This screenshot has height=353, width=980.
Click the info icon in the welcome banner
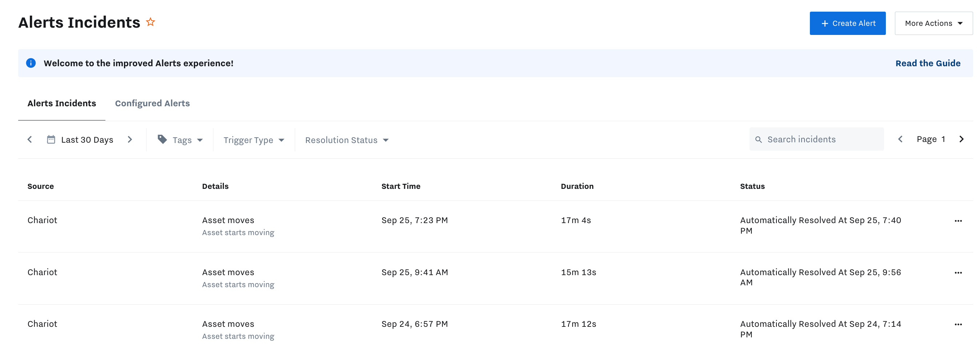31,63
